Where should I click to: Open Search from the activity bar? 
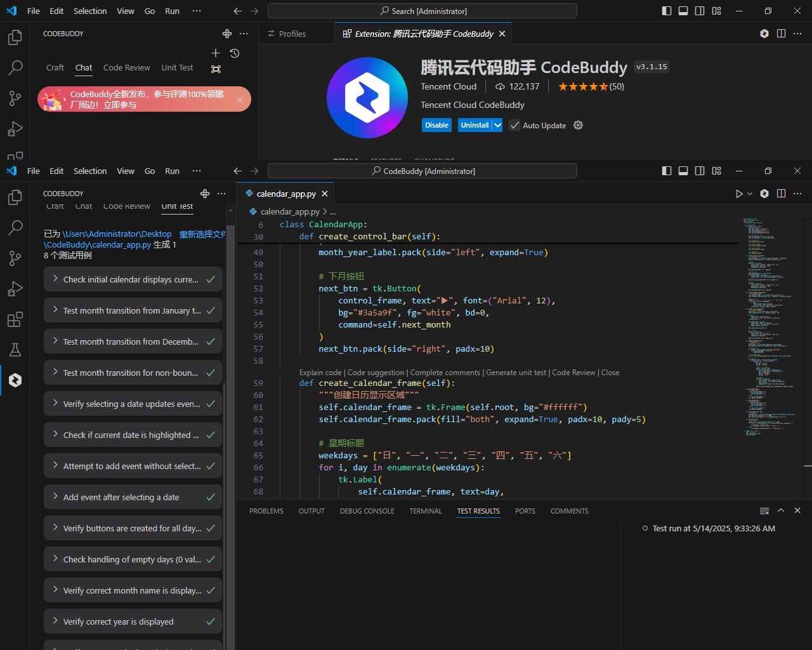pos(15,227)
